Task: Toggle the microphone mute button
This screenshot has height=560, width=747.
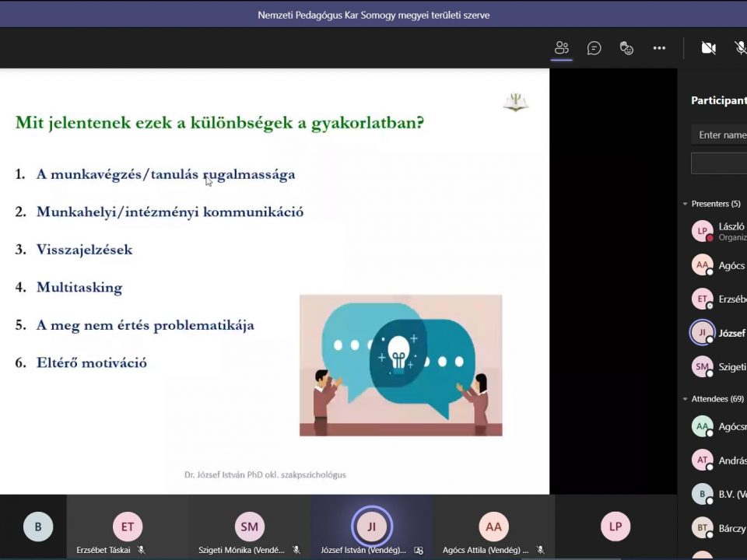Action: click(x=740, y=48)
